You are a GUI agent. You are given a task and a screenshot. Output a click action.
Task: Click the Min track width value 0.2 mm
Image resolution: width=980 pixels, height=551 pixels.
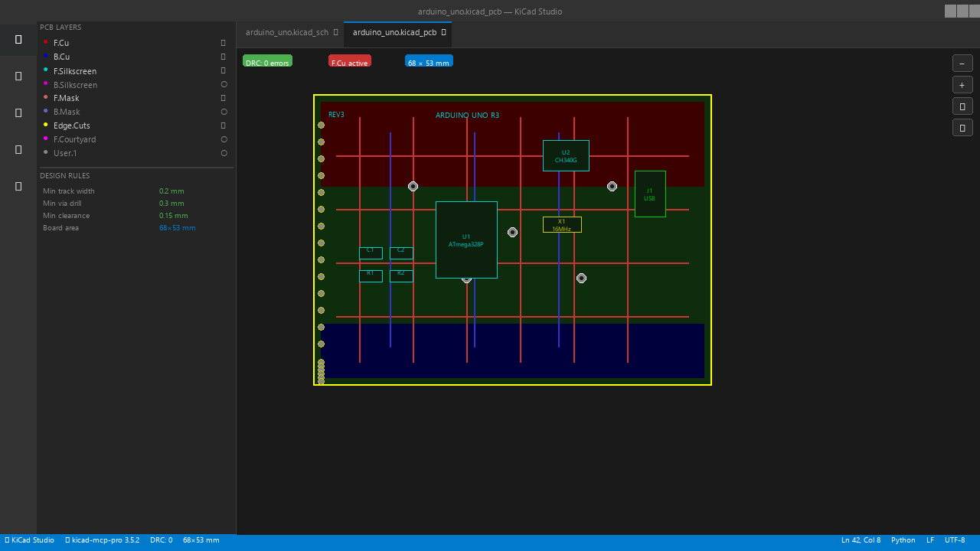pos(171,191)
